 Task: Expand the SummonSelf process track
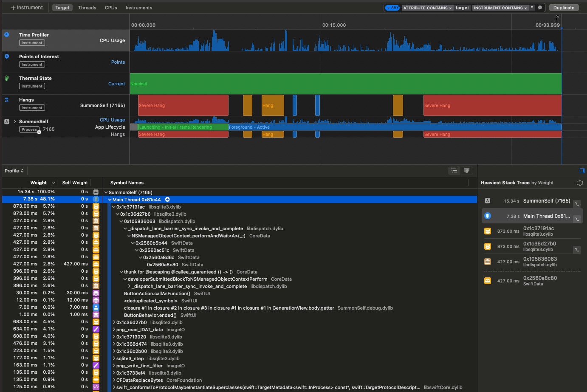coord(15,121)
